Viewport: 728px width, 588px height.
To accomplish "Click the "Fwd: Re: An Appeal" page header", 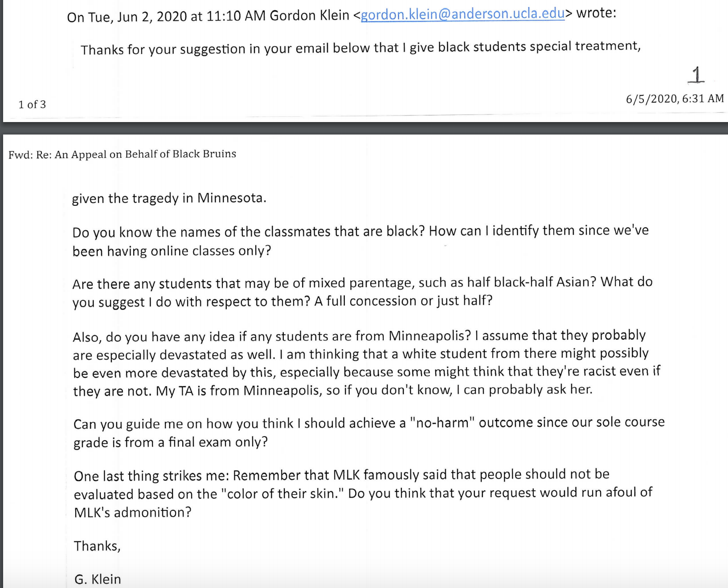I will (122, 154).
